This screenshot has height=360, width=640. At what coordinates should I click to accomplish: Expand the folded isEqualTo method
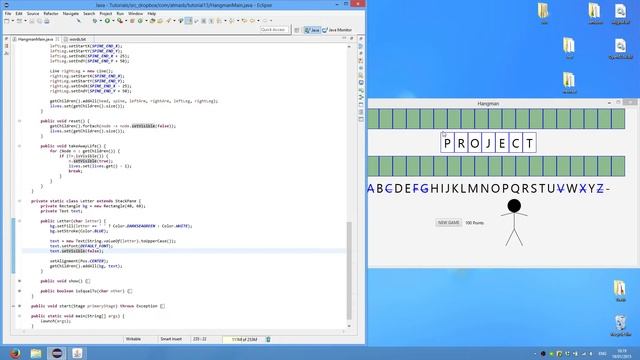point(19,291)
